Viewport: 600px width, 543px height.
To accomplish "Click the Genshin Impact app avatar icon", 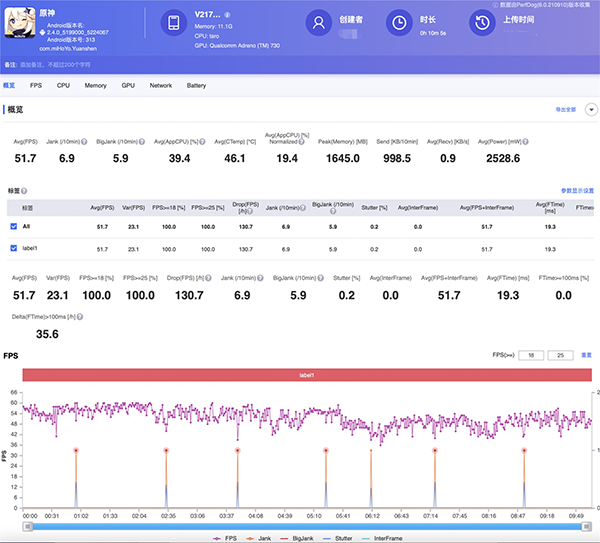I will (x=18, y=23).
